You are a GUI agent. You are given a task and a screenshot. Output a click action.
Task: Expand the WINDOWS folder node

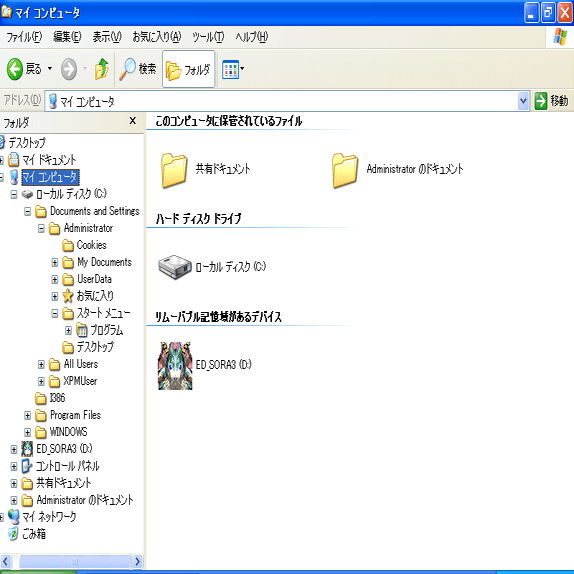click(x=27, y=432)
